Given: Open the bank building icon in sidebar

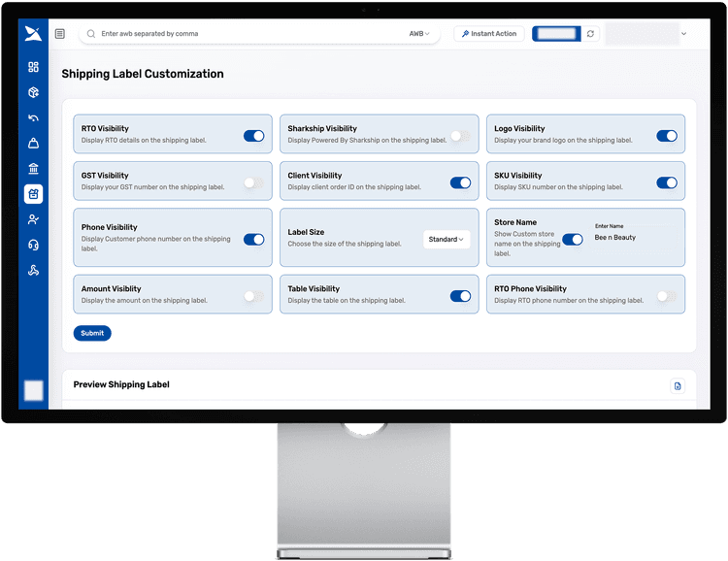Looking at the screenshot, I should (x=33, y=169).
